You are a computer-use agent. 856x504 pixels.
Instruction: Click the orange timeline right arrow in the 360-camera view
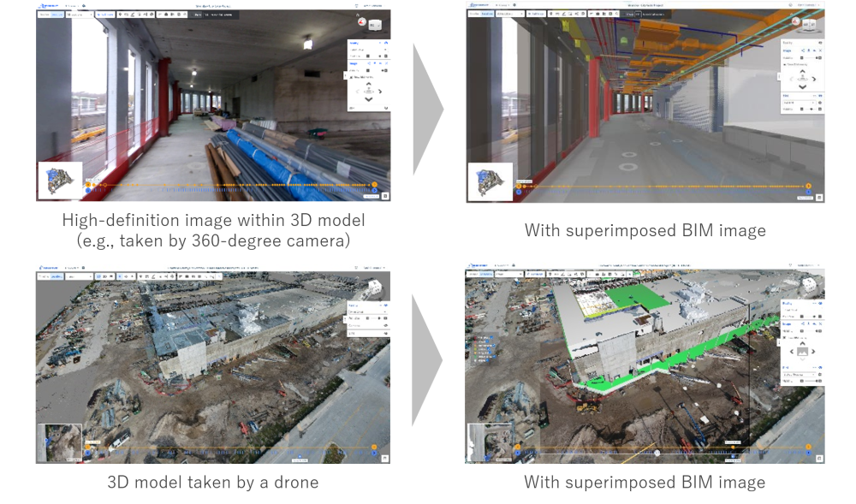pyautogui.click(x=375, y=185)
